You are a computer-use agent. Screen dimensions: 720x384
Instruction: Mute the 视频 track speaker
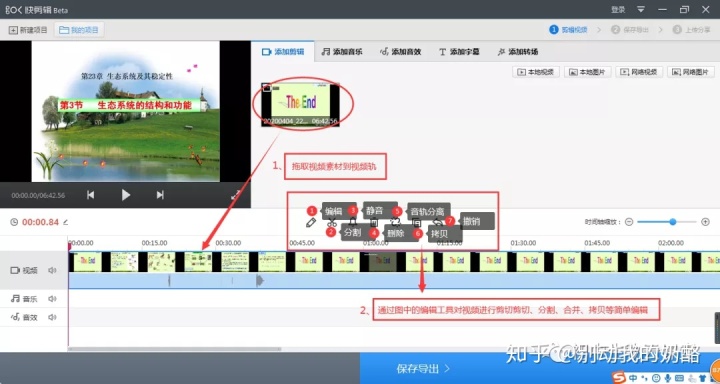pos(52,270)
